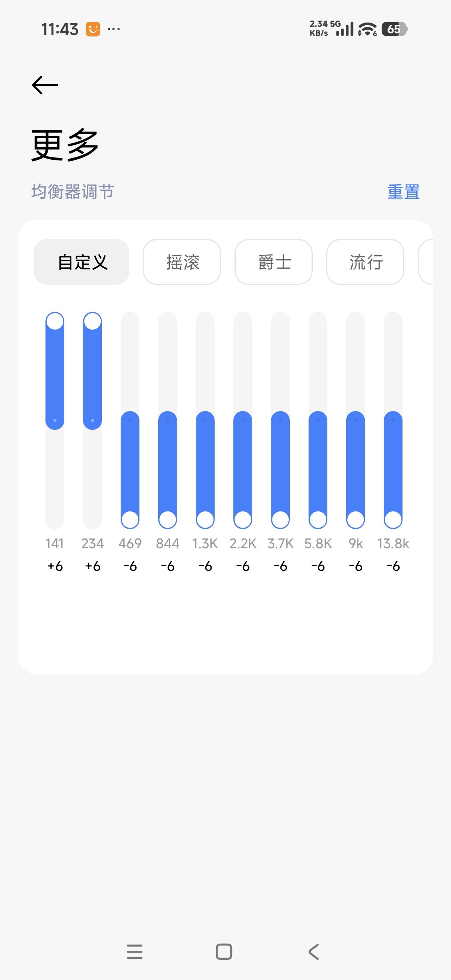Click the 9k slider knob
This screenshot has width=451, height=980.
pyautogui.click(x=356, y=519)
